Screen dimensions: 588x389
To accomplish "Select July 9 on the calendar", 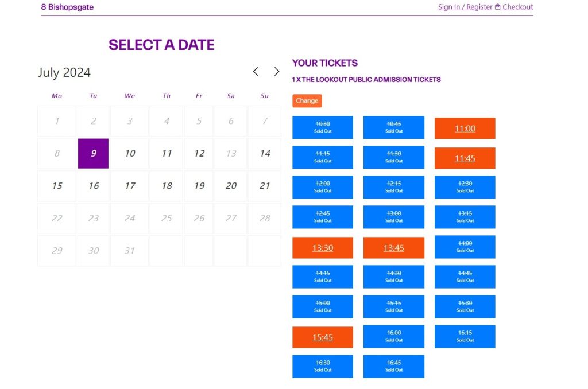I will (94, 154).
